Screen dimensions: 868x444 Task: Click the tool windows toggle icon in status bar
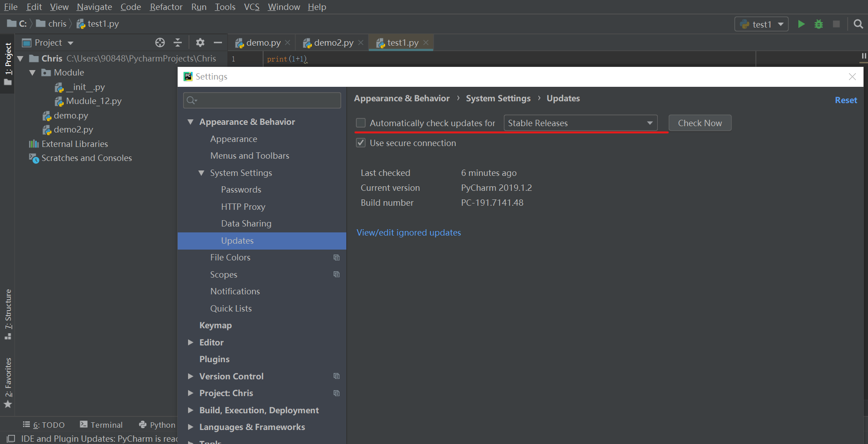pyautogui.click(x=11, y=439)
